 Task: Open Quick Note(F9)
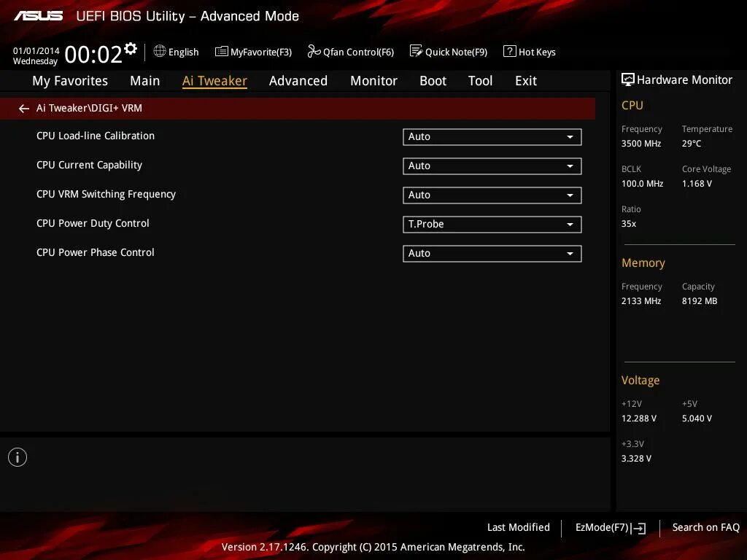coord(448,52)
